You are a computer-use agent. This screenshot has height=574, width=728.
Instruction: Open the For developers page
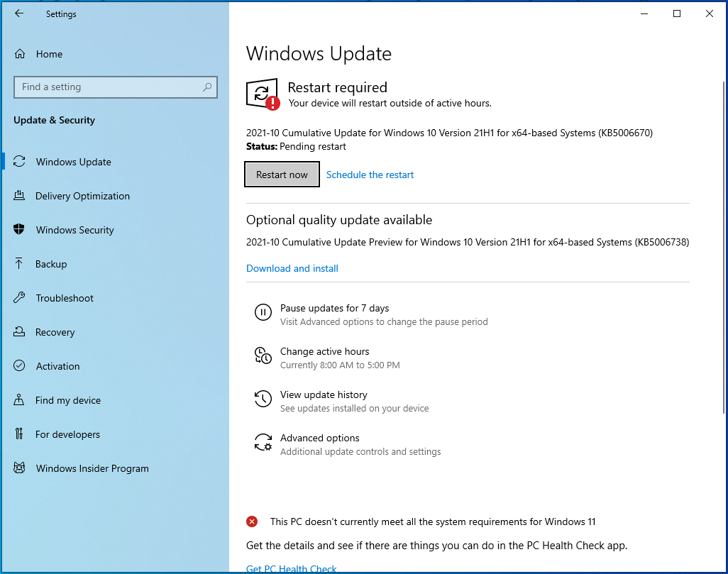click(x=66, y=434)
